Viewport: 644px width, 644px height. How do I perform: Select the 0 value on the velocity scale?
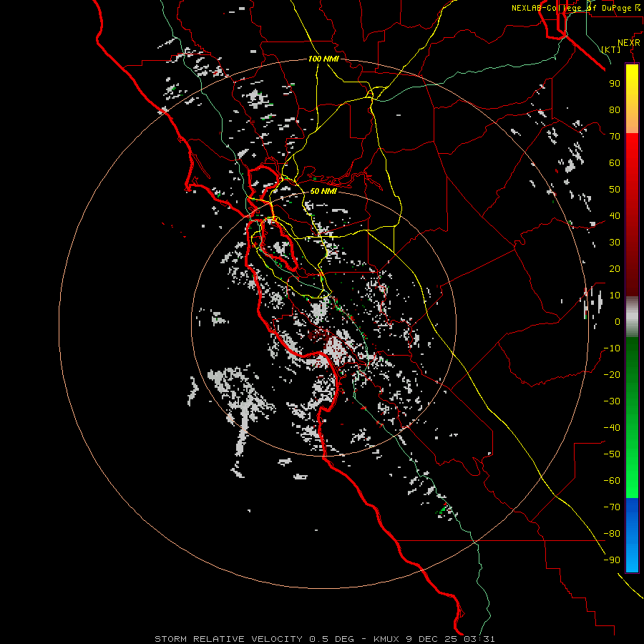(618, 321)
